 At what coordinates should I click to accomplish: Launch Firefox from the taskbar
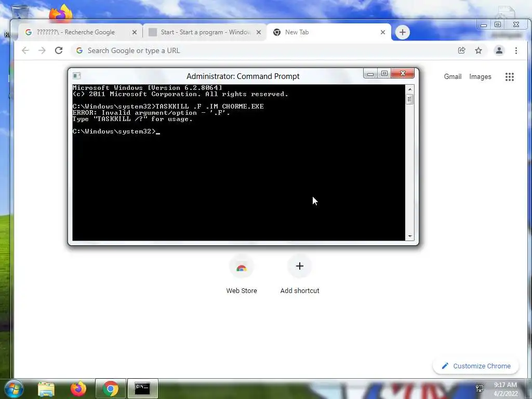78,389
